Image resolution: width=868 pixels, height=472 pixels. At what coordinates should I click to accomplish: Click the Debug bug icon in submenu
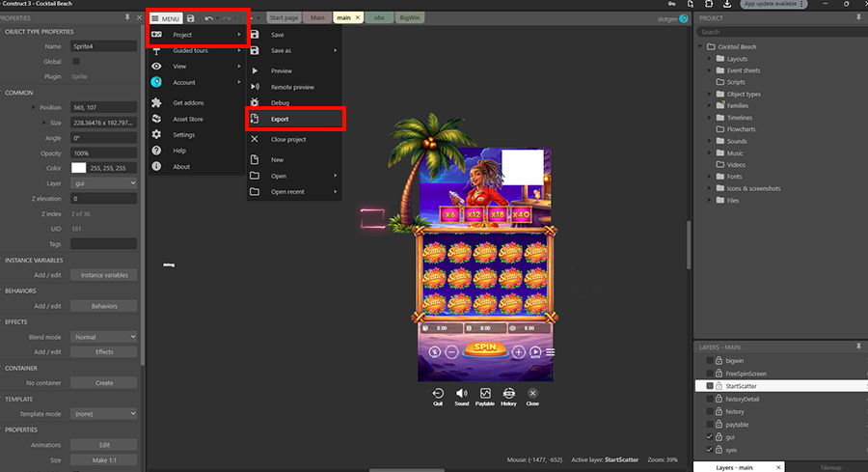255,102
